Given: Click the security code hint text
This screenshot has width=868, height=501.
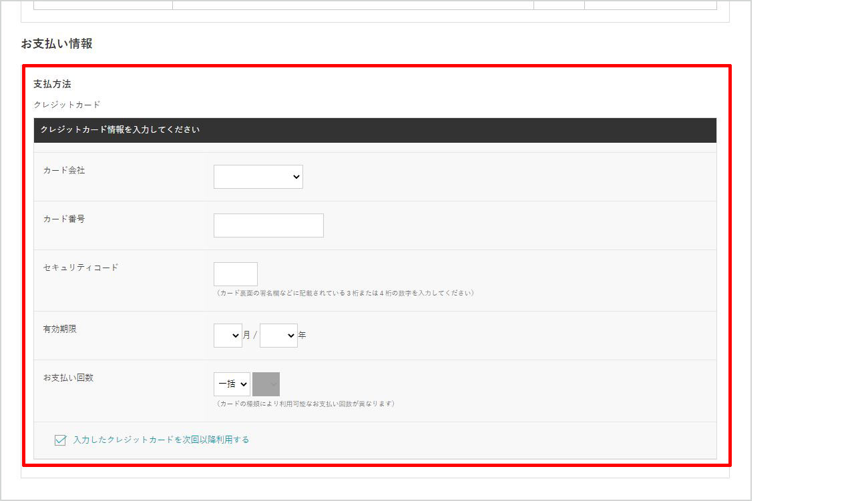Looking at the screenshot, I should pos(345,293).
